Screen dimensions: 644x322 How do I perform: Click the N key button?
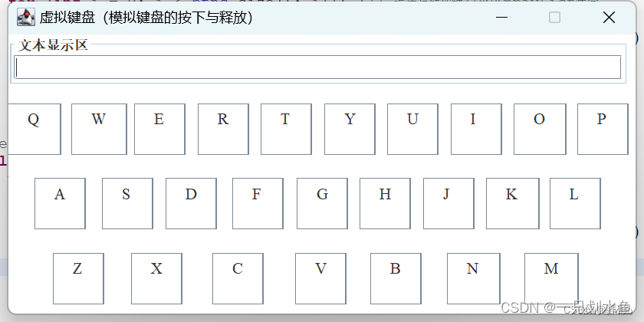point(474,278)
